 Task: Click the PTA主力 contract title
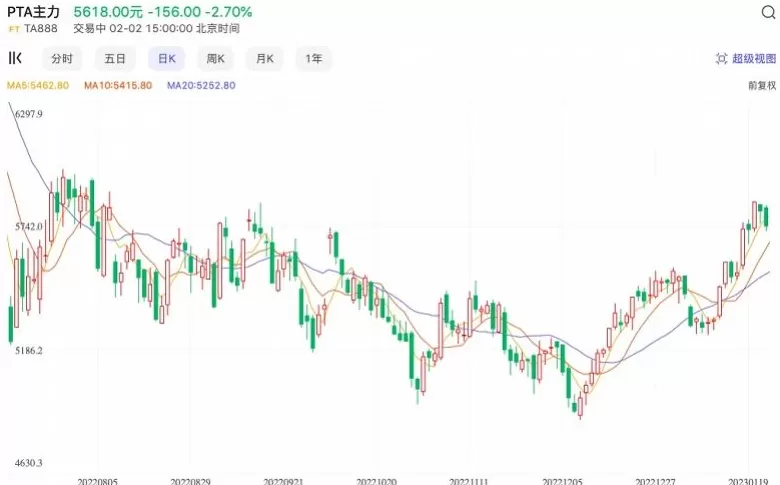(x=34, y=12)
